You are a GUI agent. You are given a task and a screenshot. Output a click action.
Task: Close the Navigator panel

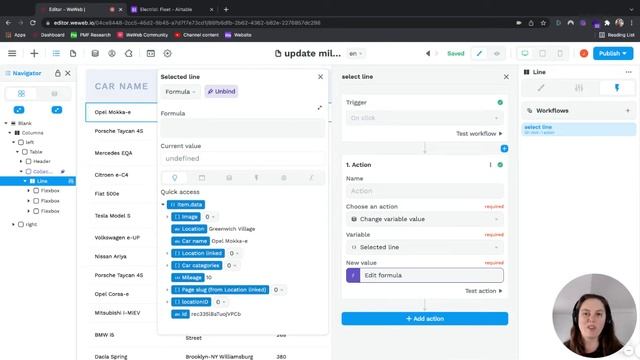68,73
